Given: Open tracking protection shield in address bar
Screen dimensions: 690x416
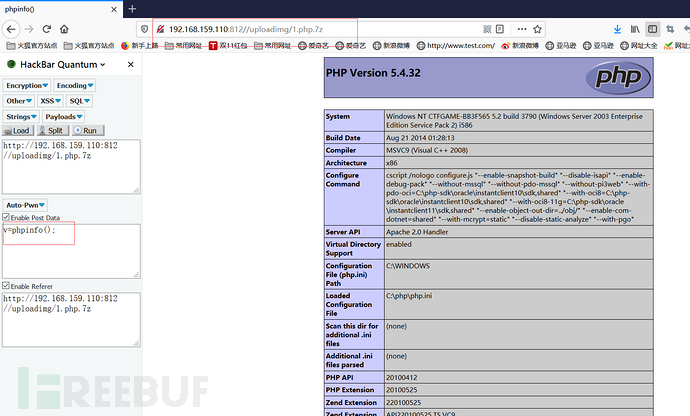Looking at the screenshot, I should pyautogui.click(x=144, y=29).
